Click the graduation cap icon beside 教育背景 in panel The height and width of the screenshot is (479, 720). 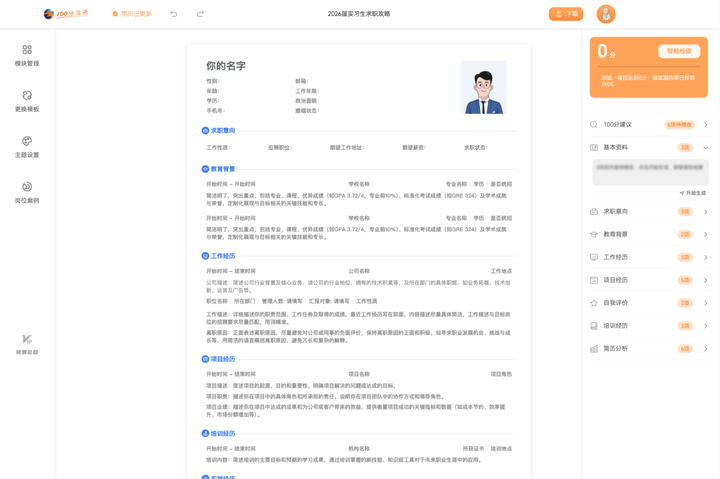point(594,234)
